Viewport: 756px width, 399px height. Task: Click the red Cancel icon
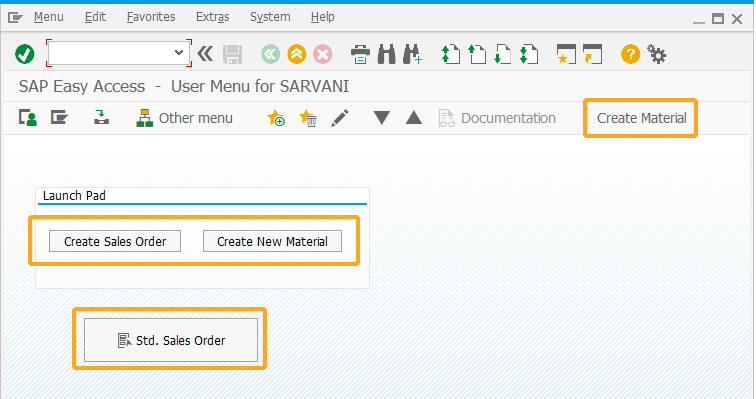coord(323,54)
